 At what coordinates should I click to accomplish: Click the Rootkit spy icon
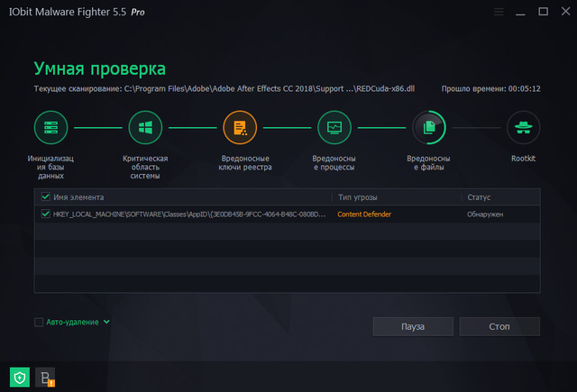(523, 128)
